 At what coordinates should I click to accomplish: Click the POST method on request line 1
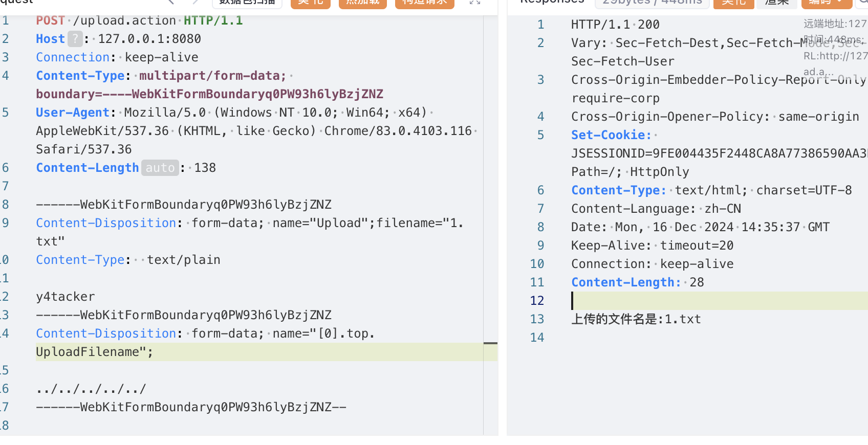point(50,20)
